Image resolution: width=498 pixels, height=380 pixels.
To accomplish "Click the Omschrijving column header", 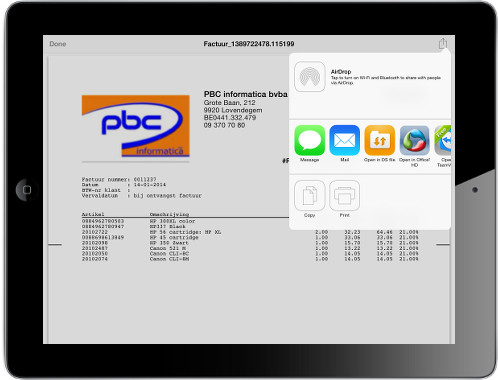I will 169,214.
